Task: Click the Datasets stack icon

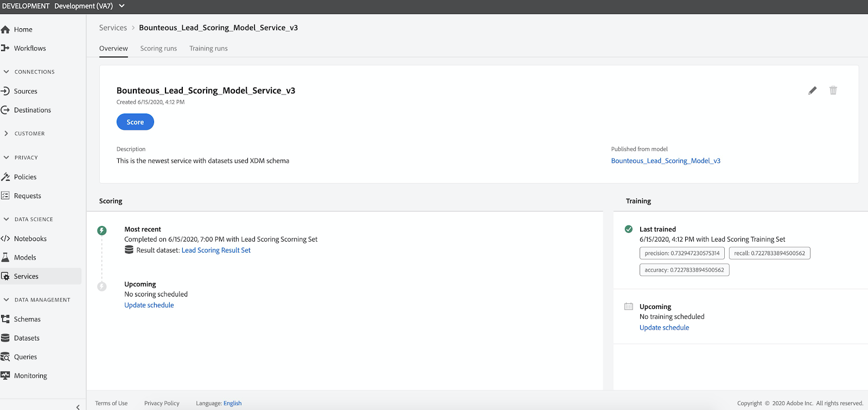Action: [x=5, y=338]
